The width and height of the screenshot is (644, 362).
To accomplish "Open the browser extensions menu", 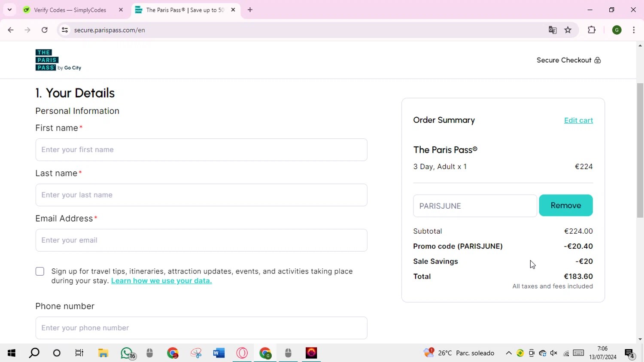I will point(592,30).
